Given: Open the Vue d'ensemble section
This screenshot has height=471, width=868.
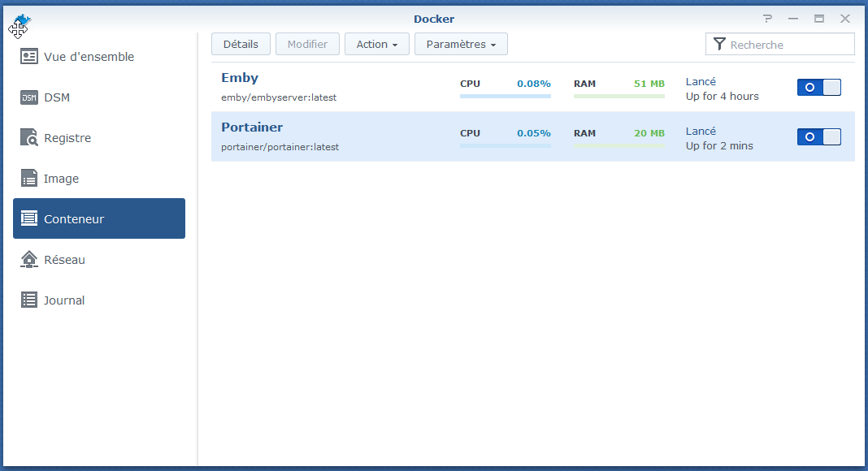Looking at the screenshot, I should tap(99, 56).
